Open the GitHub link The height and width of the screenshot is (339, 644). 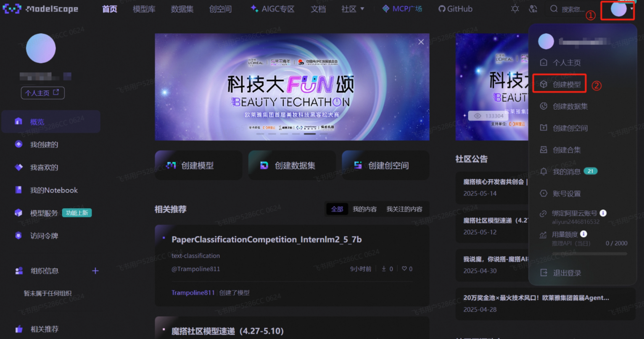(x=455, y=9)
